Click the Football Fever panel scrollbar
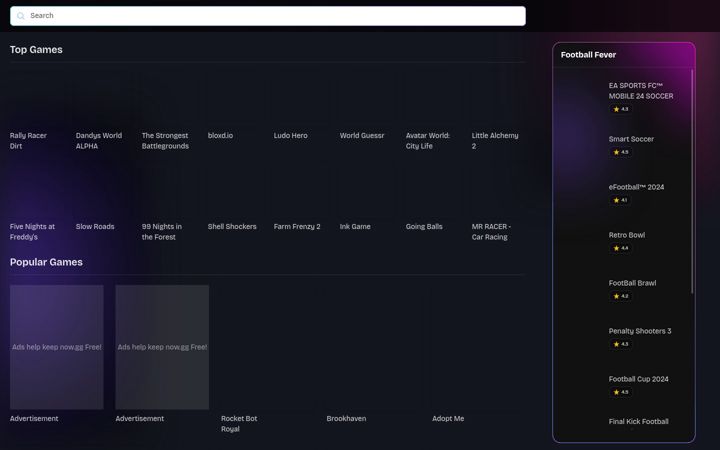The width and height of the screenshot is (720, 450). pyautogui.click(x=692, y=181)
